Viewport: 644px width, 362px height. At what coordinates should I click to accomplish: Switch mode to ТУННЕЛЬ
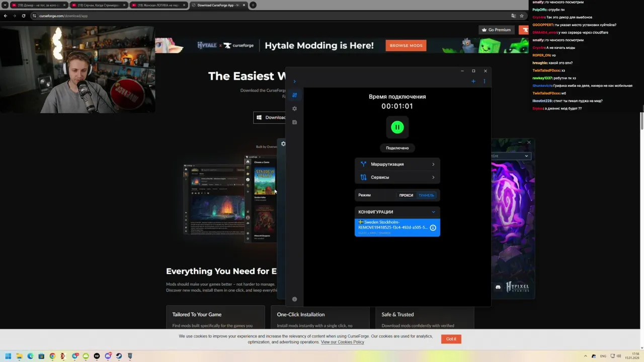pos(426,196)
